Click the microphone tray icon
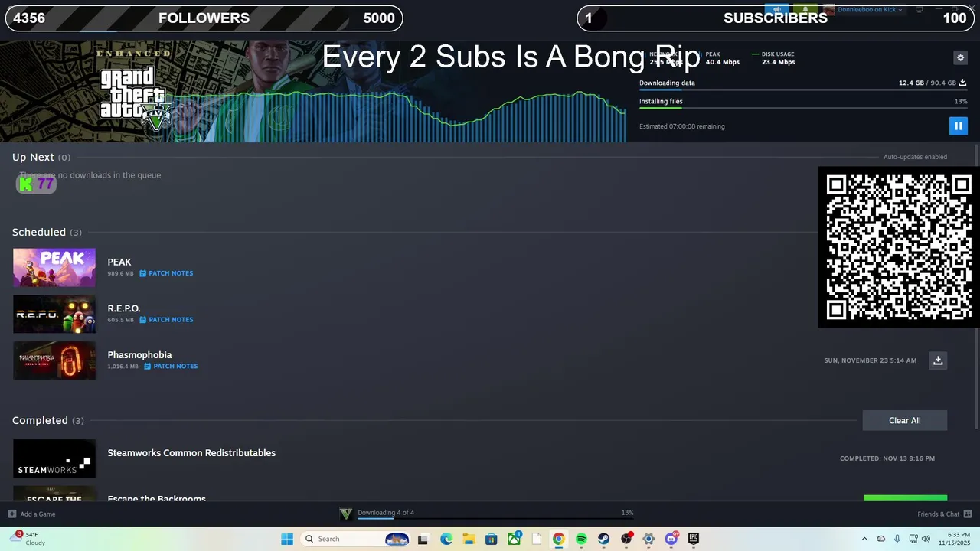This screenshot has width=980, height=551. click(x=897, y=539)
